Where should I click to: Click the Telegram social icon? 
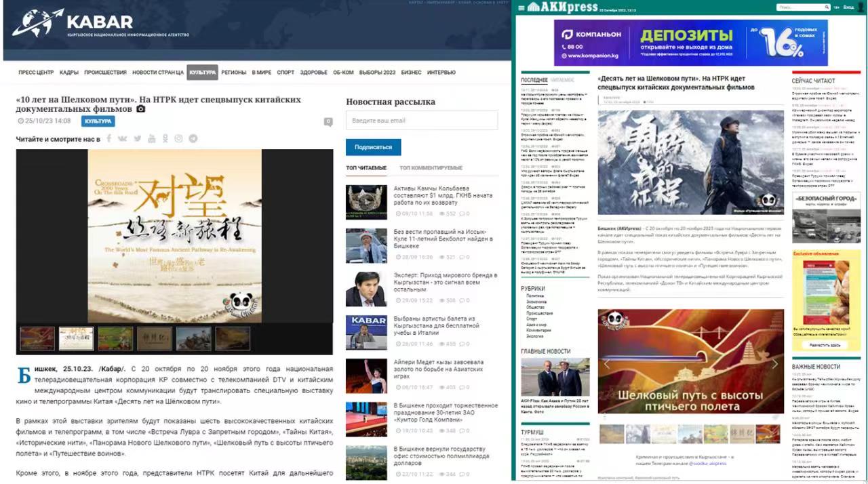193,139
